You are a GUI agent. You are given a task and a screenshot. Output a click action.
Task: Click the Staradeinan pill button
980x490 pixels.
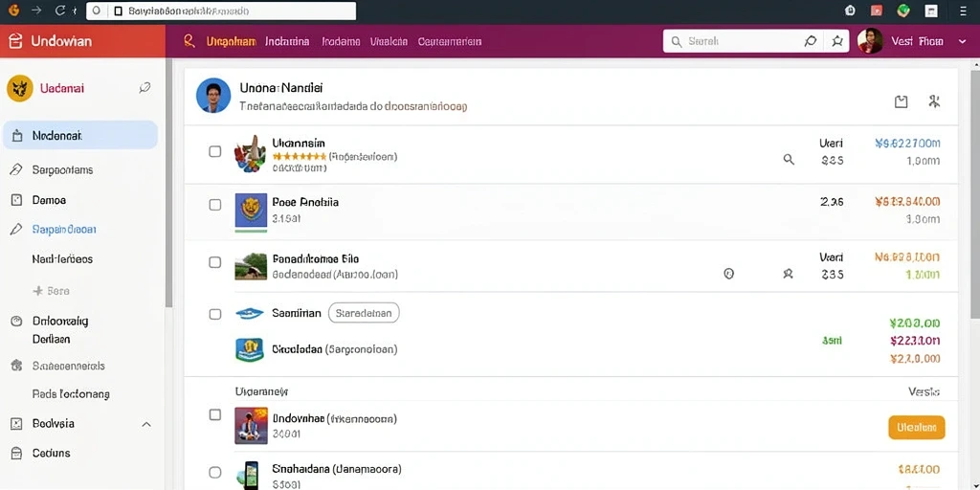tap(364, 313)
